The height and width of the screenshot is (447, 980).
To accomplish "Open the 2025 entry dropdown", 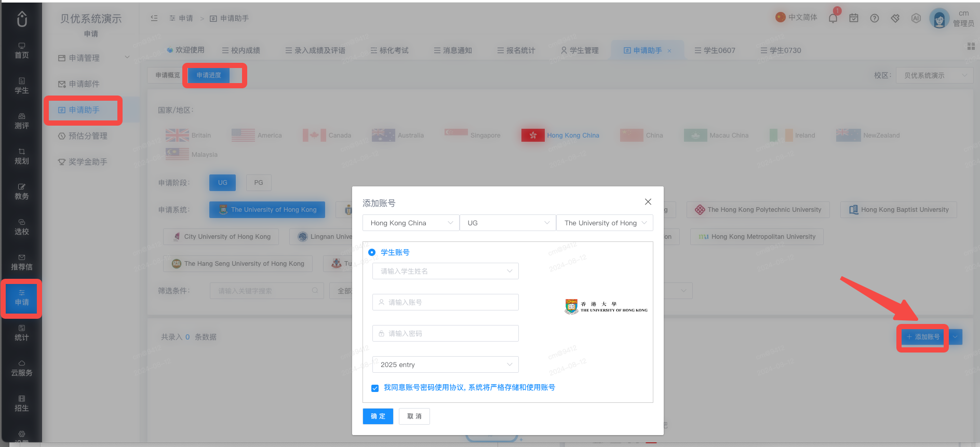I will click(x=446, y=364).
